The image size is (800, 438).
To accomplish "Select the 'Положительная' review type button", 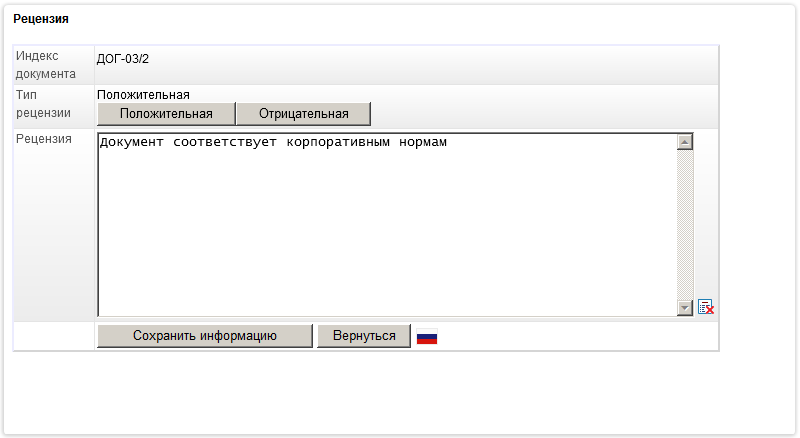I will (x=166, y=113).
